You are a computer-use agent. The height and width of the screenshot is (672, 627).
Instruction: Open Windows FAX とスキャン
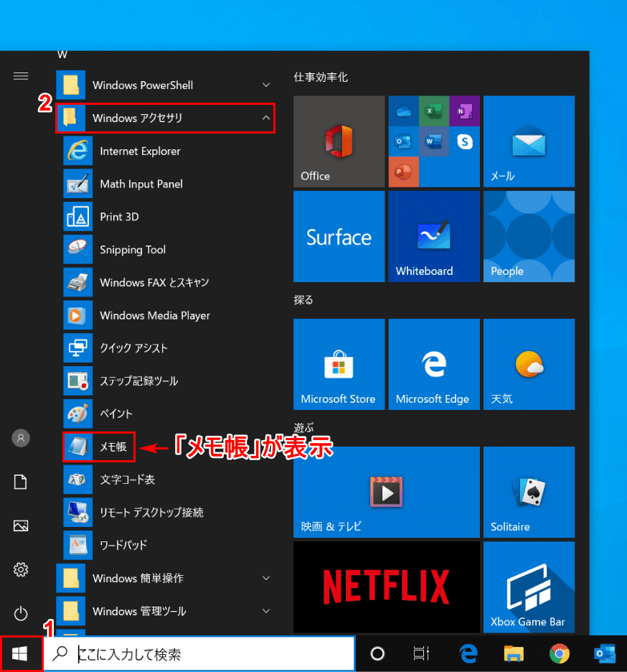click(167, 282)
